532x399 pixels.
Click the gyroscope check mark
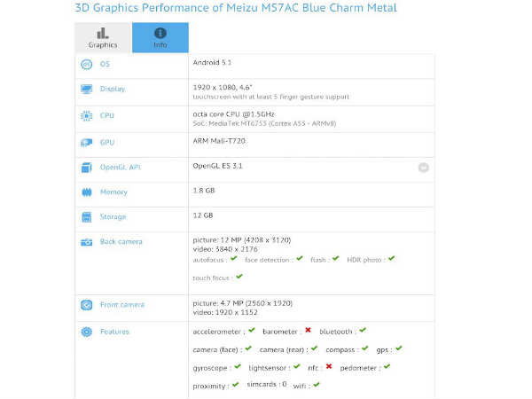(238, 366)
